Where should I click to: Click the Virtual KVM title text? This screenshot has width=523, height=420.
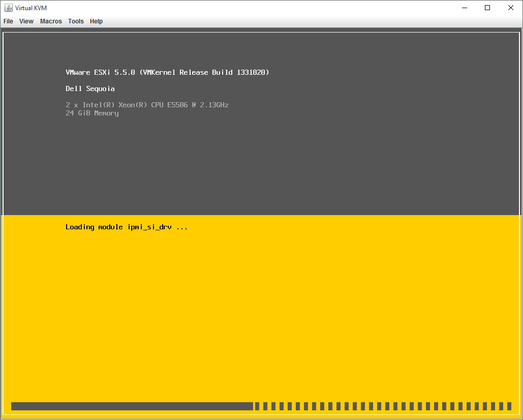[x=31, y=8]
